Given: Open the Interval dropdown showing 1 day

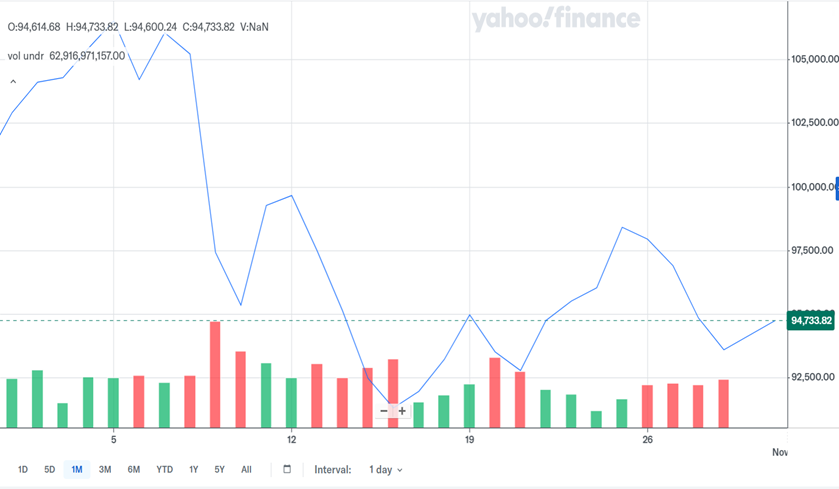Looking at the screenshot, I should (x=385, y=469).
